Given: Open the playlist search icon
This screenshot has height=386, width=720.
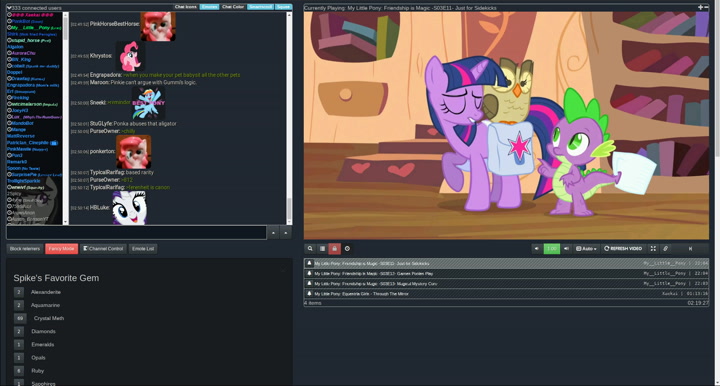Looking at the screenshot, I should coord(310,248).
